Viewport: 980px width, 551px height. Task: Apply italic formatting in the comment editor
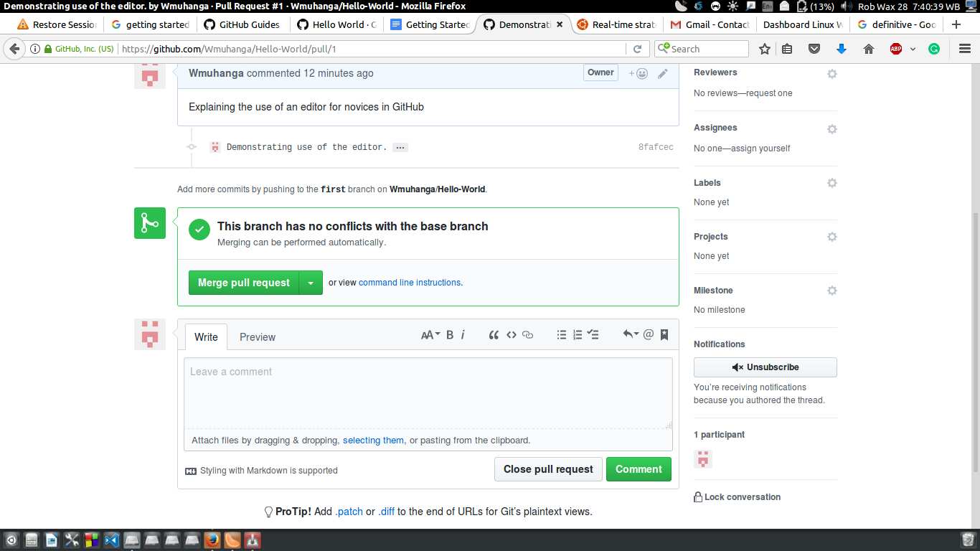[463, 334]
